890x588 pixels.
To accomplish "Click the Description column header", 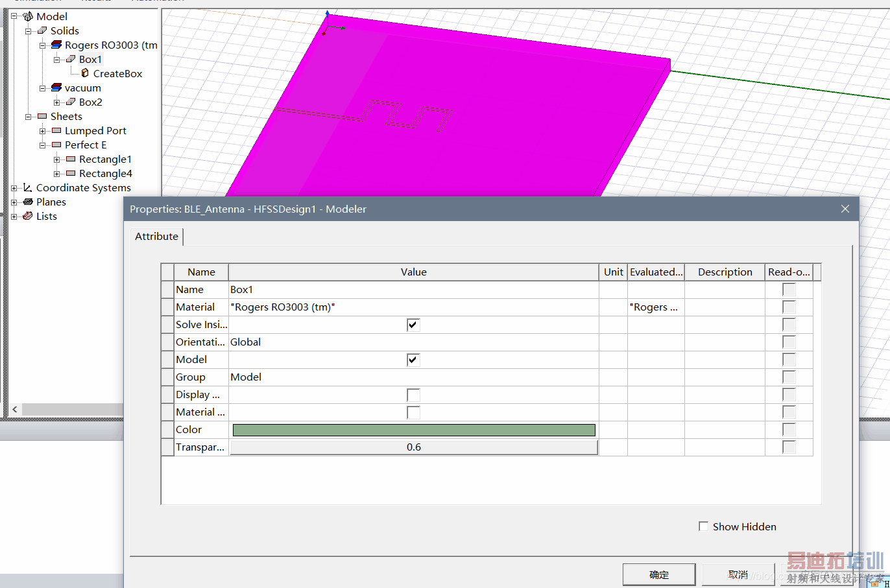I will (725, 272).
